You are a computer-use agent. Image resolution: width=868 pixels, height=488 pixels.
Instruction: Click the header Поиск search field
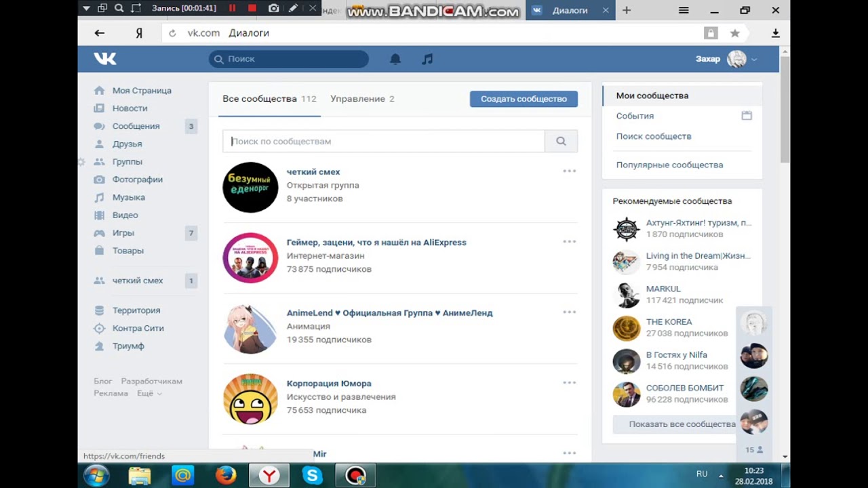pyautogui.click(x=289, y=59)
